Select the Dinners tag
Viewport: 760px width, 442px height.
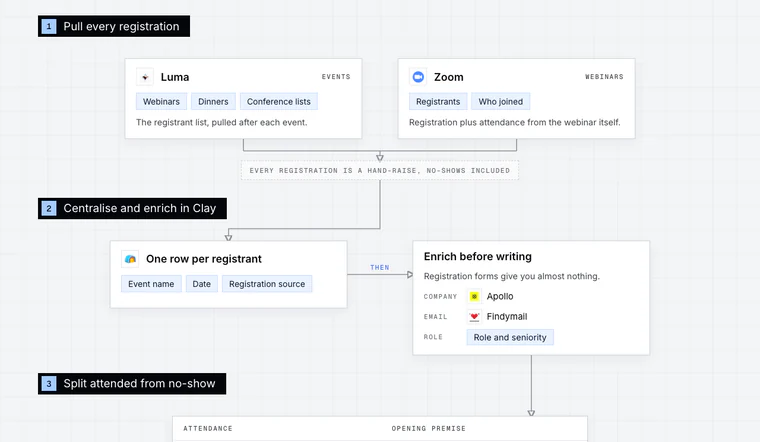[x=213, y=101]
